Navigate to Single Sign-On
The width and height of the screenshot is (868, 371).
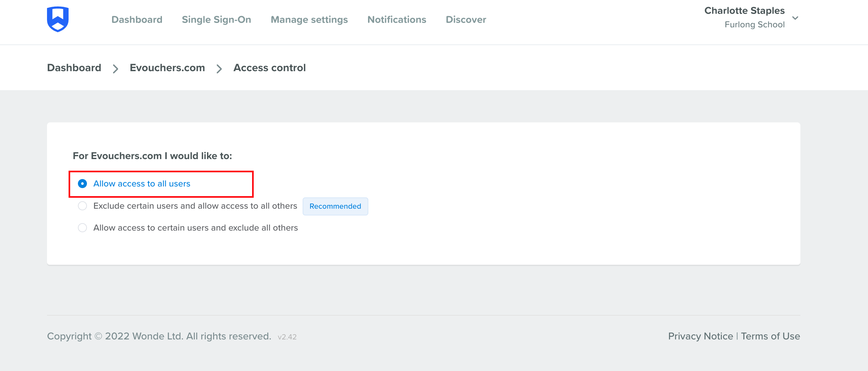pyautogui.click(x=217, y=20)
